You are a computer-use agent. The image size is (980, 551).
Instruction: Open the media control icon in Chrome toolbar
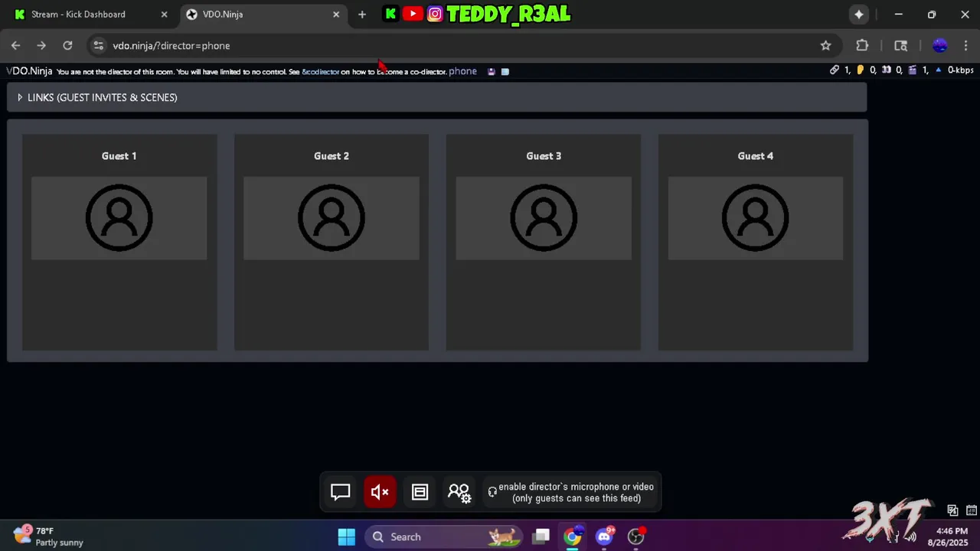(900, 46)
